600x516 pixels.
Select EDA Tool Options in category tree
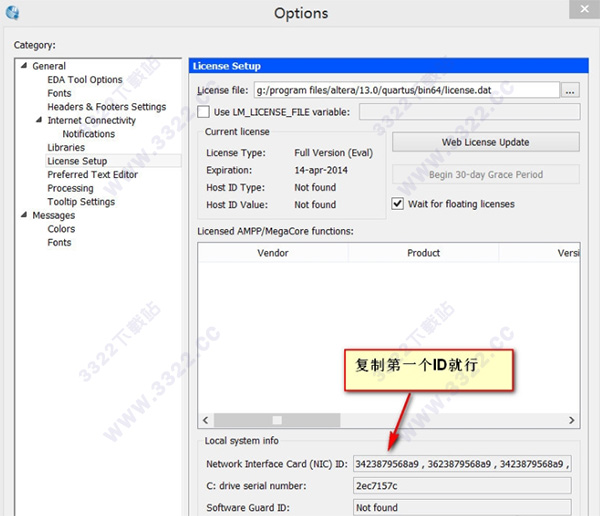pos(84,80)
